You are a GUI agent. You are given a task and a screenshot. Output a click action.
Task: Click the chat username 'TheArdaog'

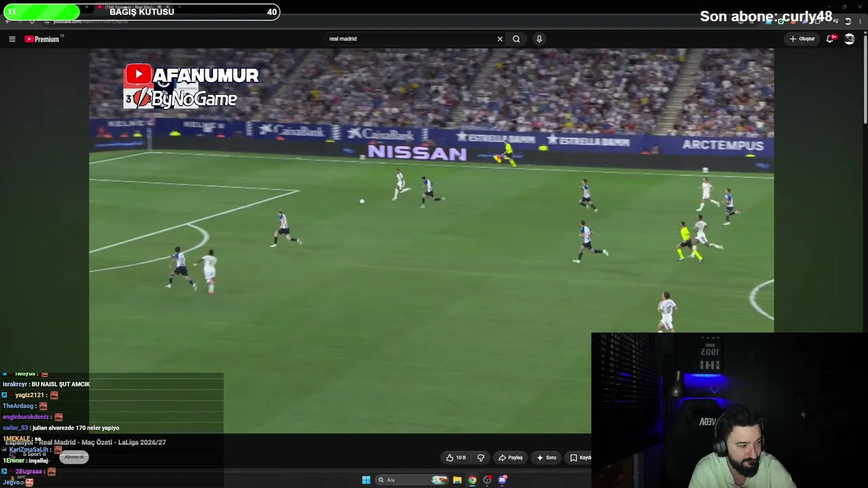pyautogui.click(x=18, y=406)
